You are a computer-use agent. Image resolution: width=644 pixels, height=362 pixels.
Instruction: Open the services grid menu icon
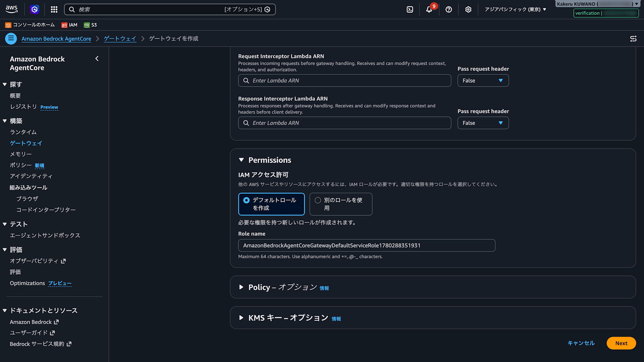[x=54, y=9]
